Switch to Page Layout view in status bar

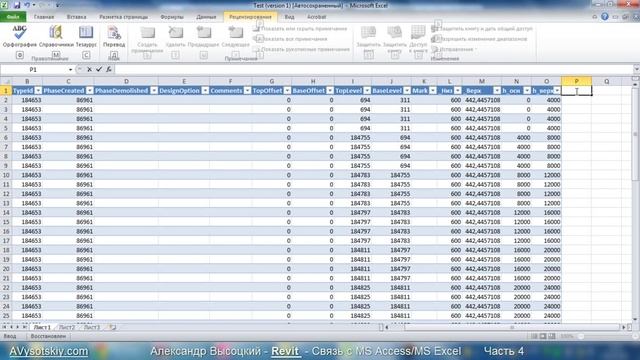point(543,336)
